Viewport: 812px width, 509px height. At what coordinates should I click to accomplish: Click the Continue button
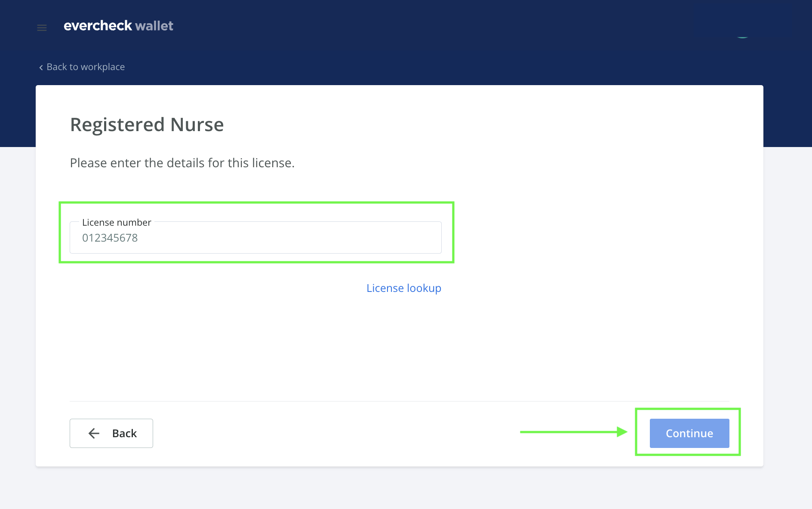pyautogui.click(x=689, y=433)
